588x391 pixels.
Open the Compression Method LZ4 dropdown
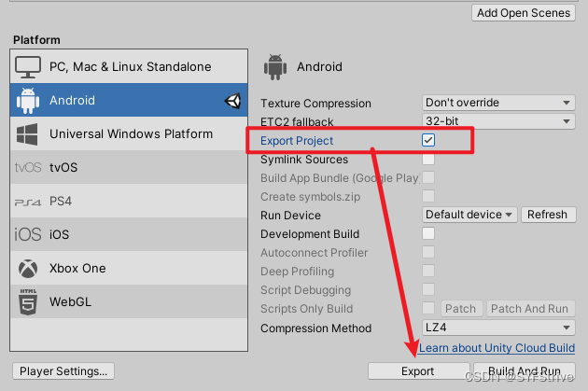click(x=498, y=328)
